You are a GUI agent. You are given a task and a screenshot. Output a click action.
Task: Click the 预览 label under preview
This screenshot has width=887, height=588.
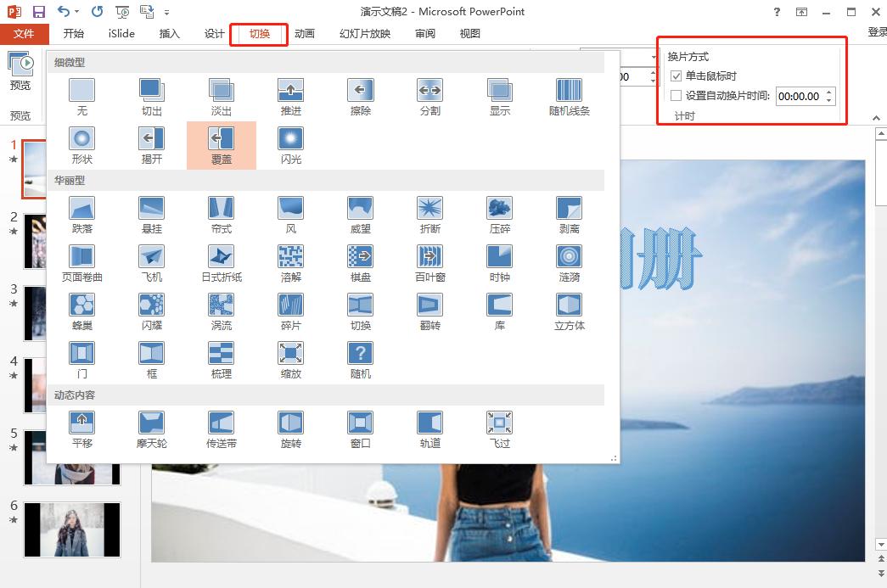point(20,86)
